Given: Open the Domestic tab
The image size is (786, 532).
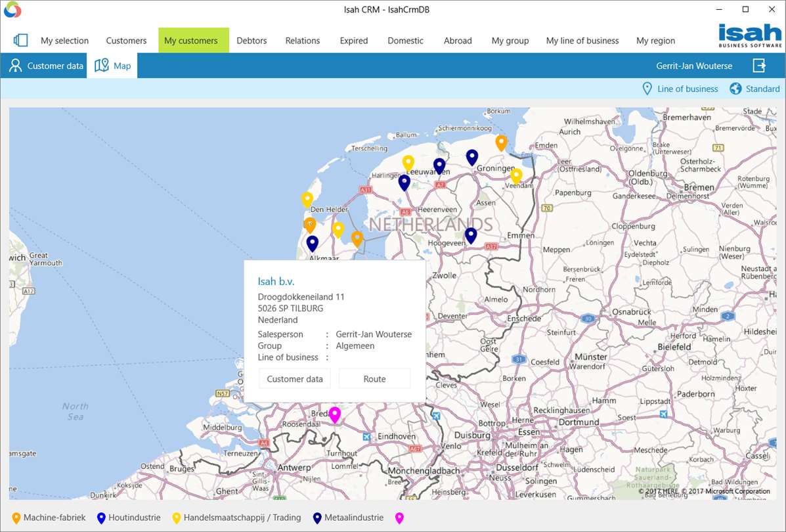Looking at the screenshot, I should tap(406, 41).
